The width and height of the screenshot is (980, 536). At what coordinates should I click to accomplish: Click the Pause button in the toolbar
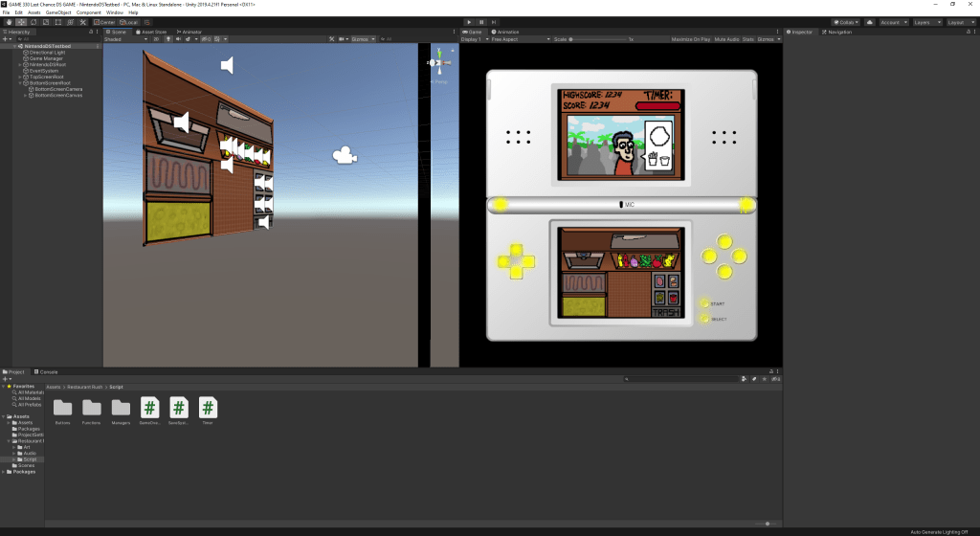point(481,21)
